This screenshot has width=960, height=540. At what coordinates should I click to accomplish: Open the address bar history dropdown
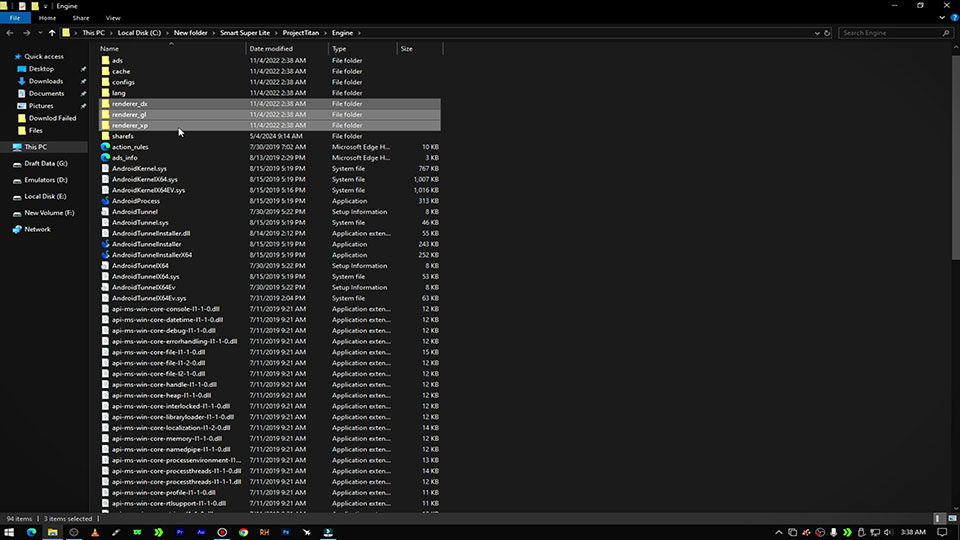click(x=817, y=33)
